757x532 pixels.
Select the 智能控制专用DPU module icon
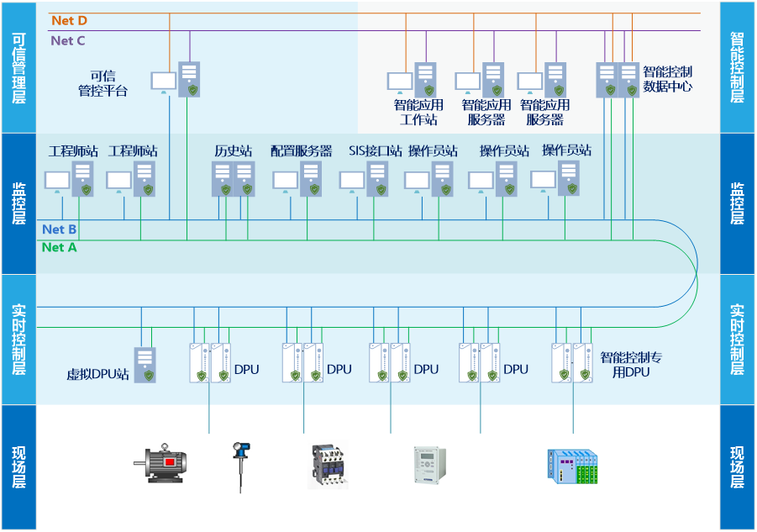pos(573,362)
